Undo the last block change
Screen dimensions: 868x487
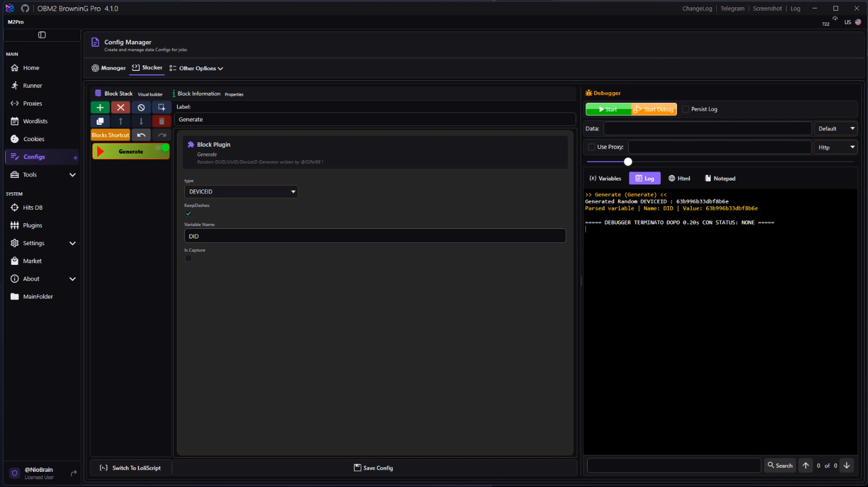click(x=141, y=135)
